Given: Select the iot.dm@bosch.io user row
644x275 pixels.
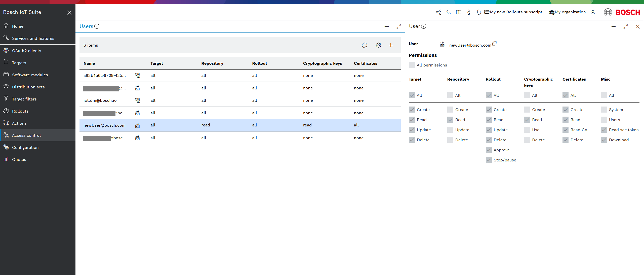Looking at the screenshot, I should pos(100,100).
